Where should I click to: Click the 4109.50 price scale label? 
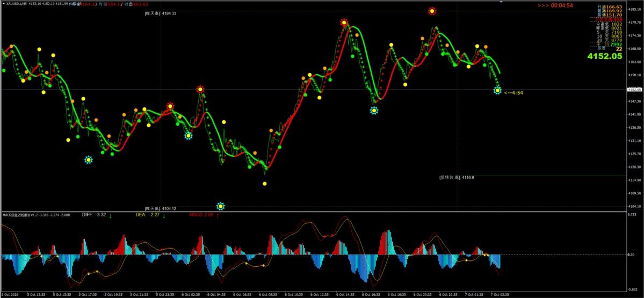tap(634, 193)
